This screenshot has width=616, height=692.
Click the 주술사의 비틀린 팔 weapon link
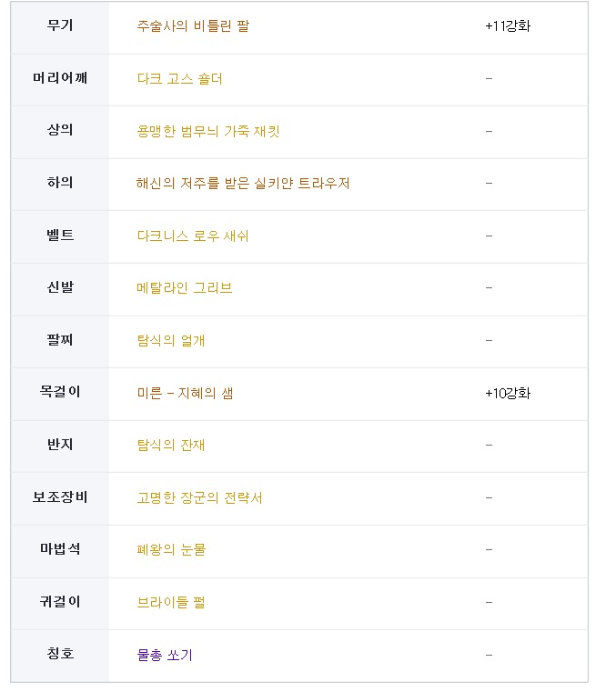(x=192, y=26)
